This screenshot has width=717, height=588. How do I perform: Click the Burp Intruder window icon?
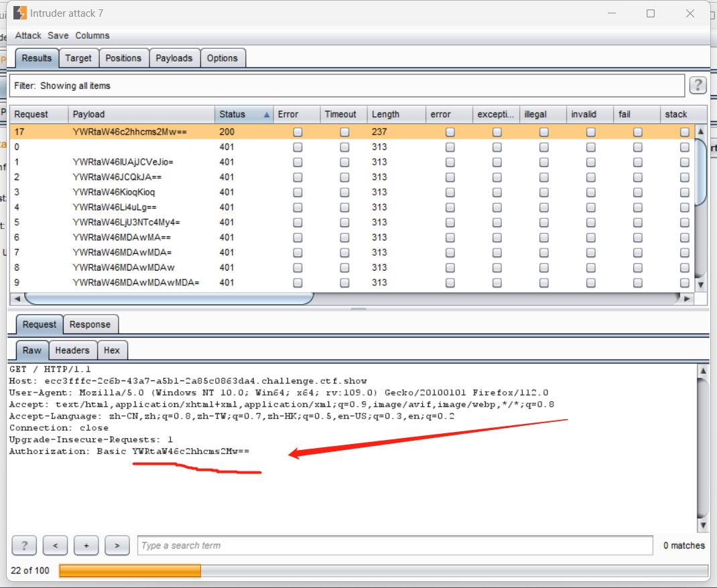(20, 13)
